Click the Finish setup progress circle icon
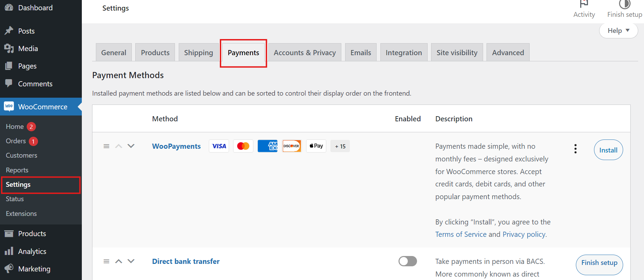Image resolution: width=644 pixels, height=280 pixels. (624, 4)
